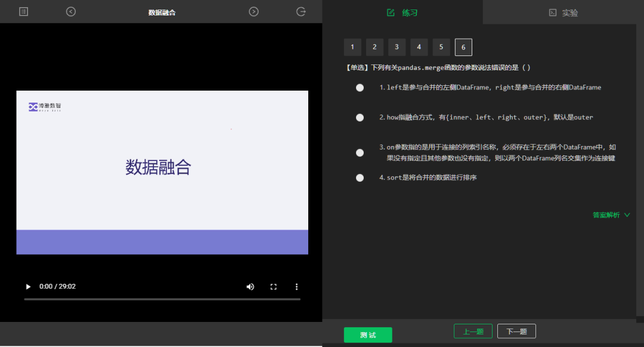The image size is (644, 347).
Task: Go to previous lesson arrow
Action: pyautogui.click(x=70, y=12)
